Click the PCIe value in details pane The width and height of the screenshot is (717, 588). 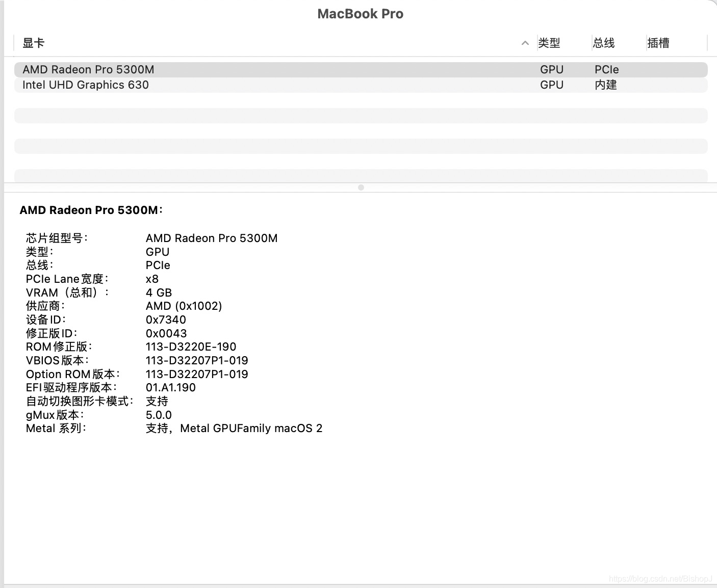pos(158,265)
